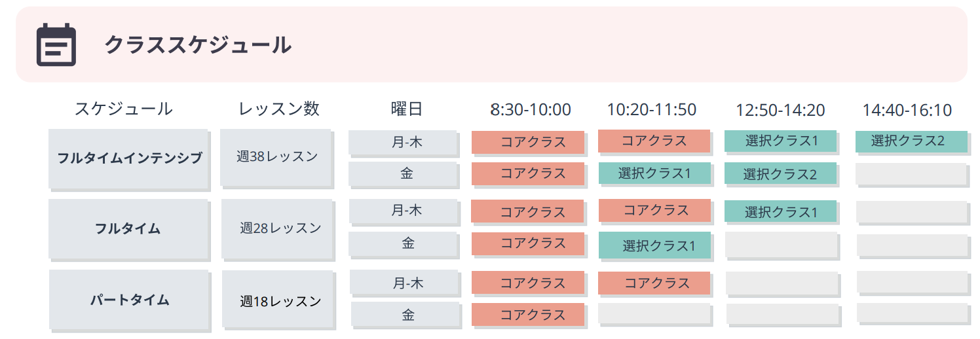Click the calendar icon beside クラススケジュール
980x339 pixels.
pyautogui.click(x=56, y=45)
